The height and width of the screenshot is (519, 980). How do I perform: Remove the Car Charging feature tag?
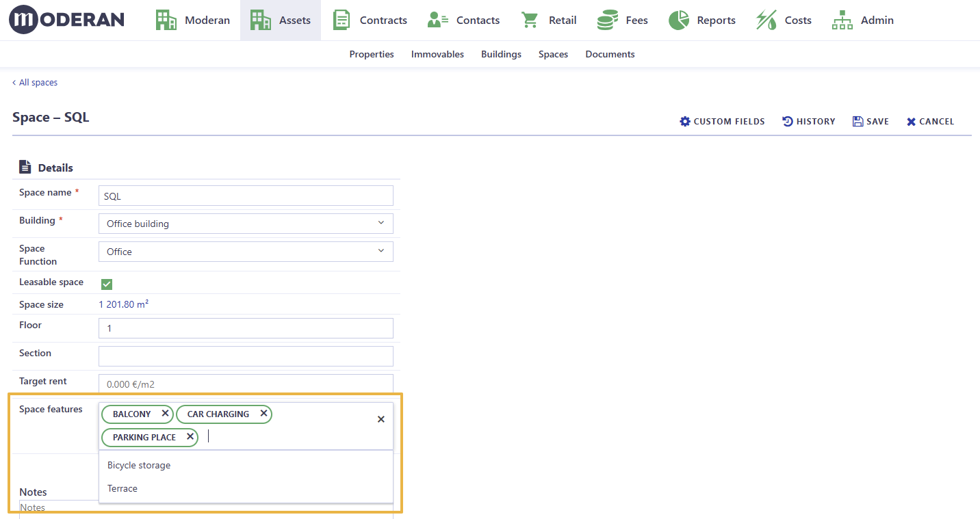point(263,414)
